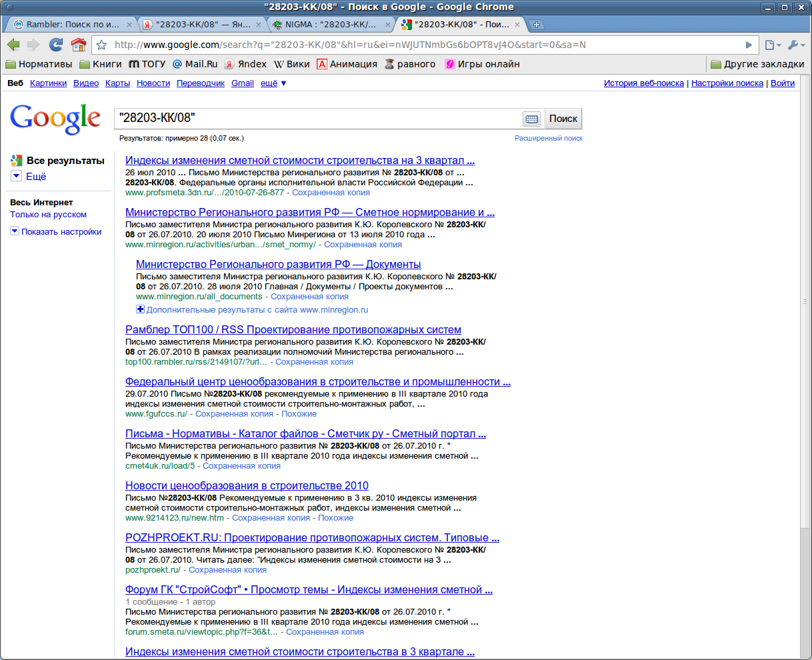Screen dimensions: 812x660
Task: Open a new tab with the plus button
Action: [537, 25]
